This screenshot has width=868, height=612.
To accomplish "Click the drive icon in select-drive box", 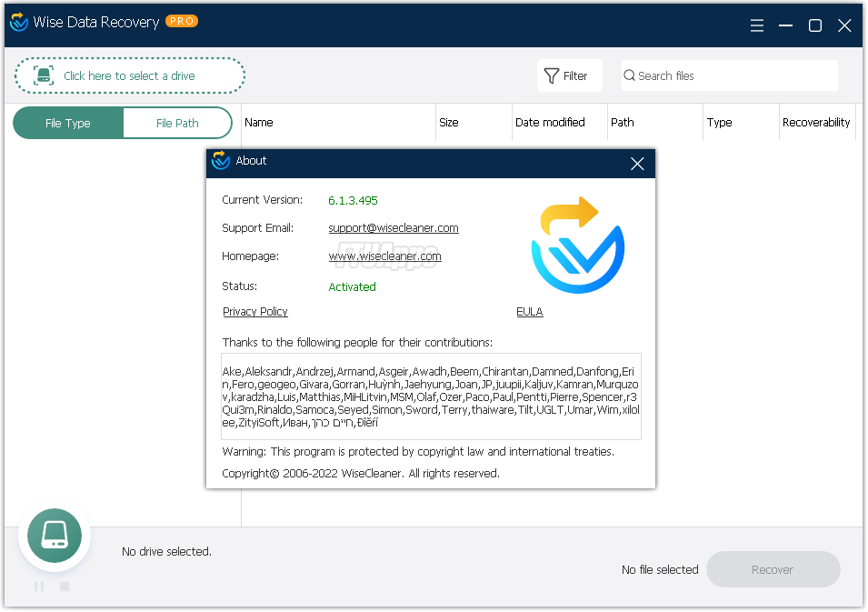I will click(x=44, y=75).
